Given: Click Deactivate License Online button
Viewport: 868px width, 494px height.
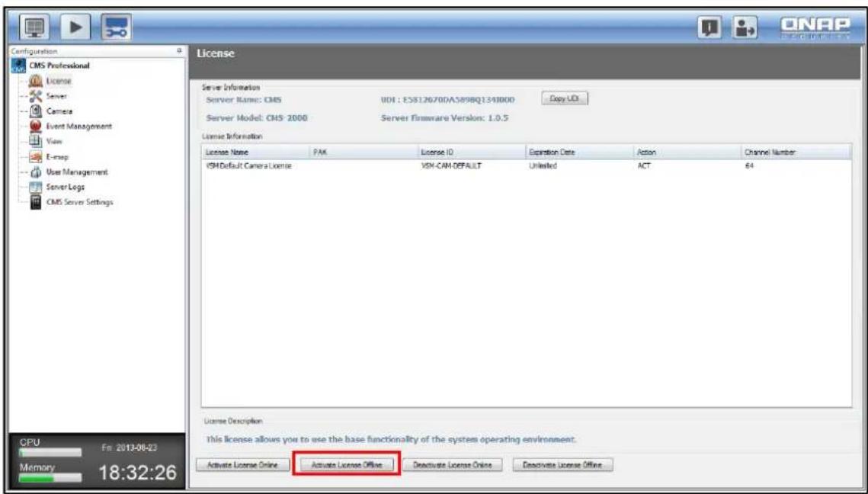Looking at the screenshot, I should pos(452,464).
